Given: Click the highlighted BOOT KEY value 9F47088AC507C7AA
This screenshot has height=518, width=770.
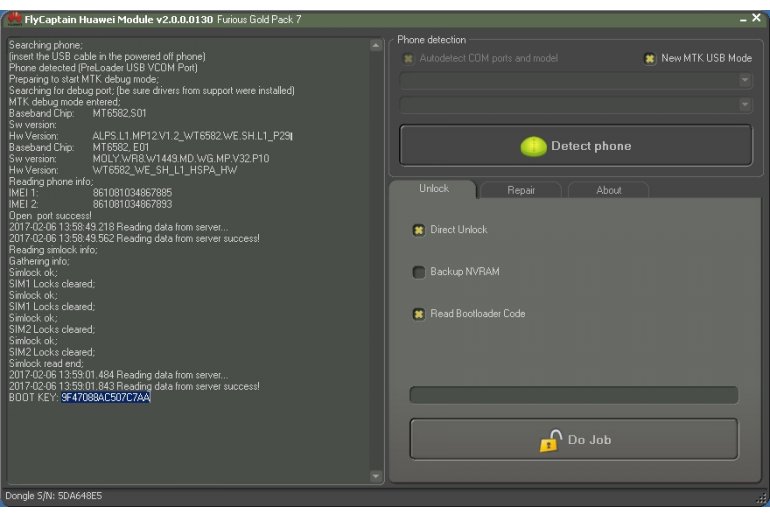Looking at the screenshot, I should pyautogui.click(x=106, y=397).
